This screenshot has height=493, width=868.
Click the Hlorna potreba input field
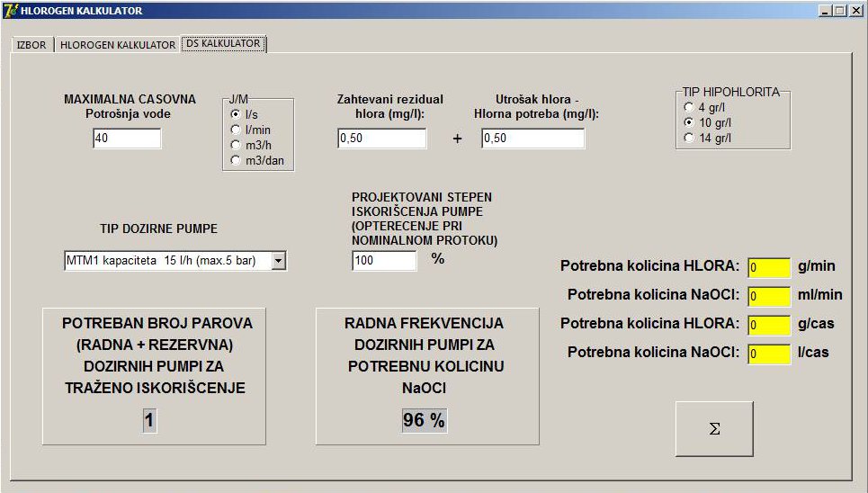pos(532,139)
